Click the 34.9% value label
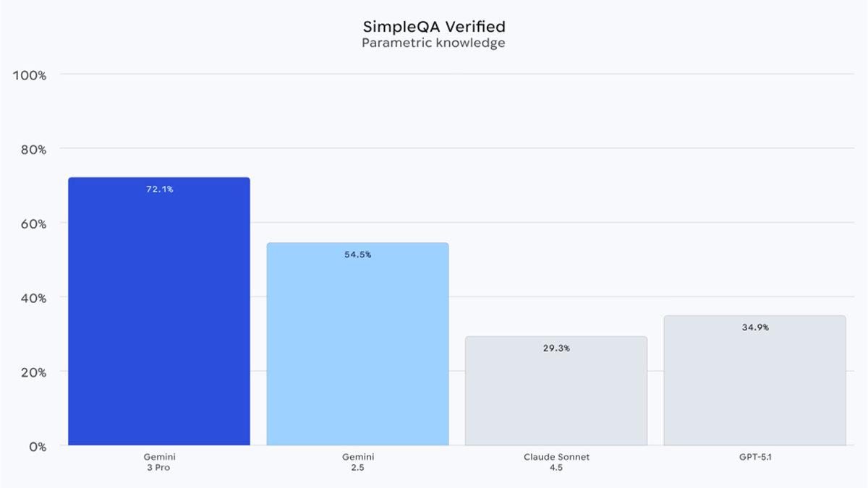 pos(754,328)
